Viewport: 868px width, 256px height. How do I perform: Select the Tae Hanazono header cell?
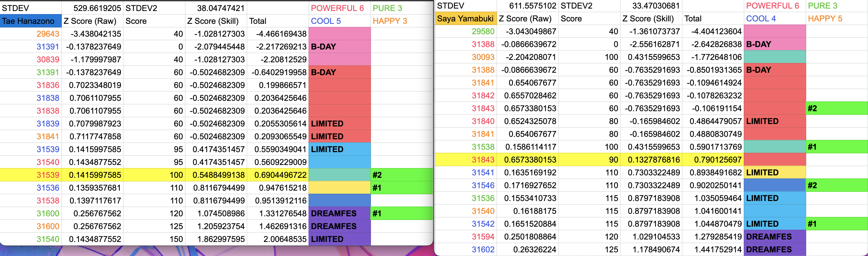pyautogui.click(x=31, y=21)
